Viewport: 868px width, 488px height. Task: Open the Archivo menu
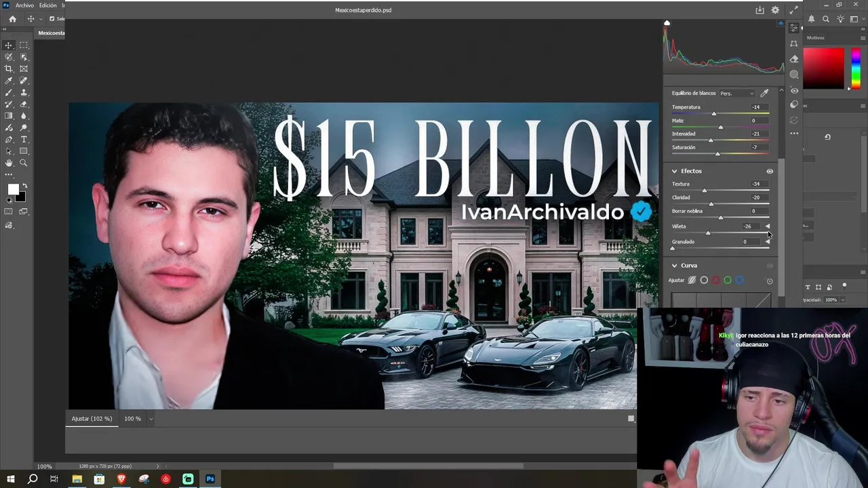click(24, 5)
